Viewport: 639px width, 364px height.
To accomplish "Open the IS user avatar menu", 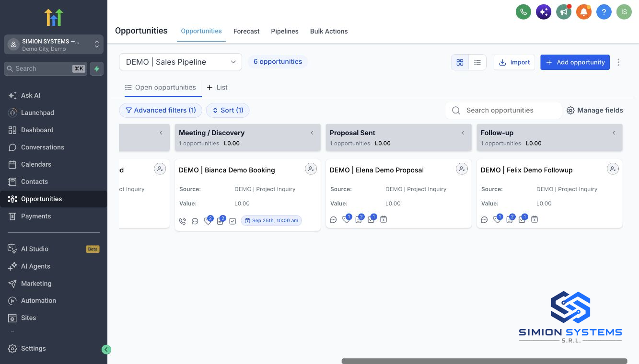I will click(x=624, y=12).
